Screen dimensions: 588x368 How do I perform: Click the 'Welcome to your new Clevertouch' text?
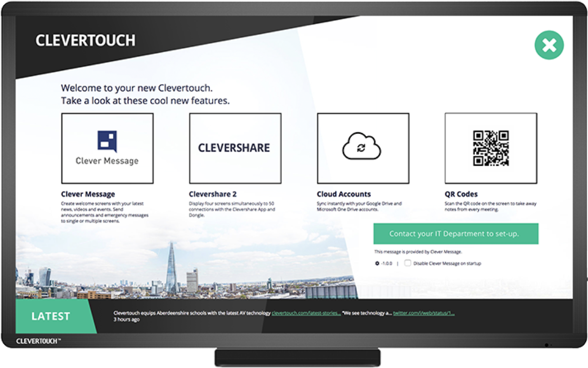[137, 88]
